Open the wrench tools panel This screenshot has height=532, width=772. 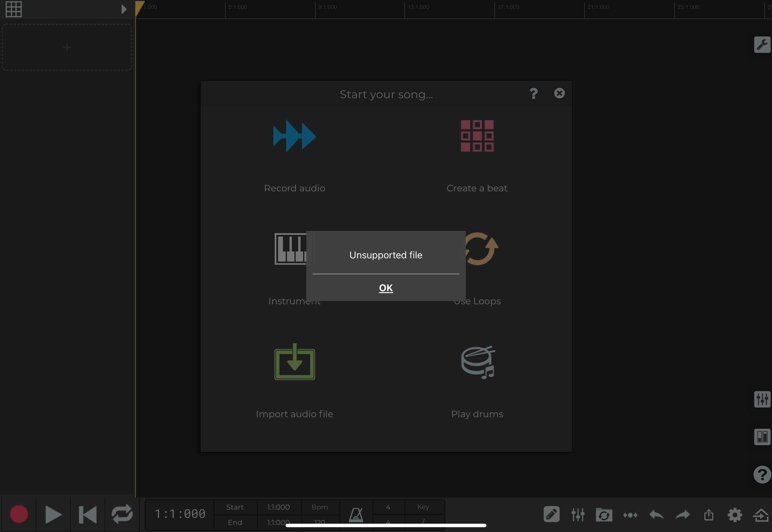(762, 45)
